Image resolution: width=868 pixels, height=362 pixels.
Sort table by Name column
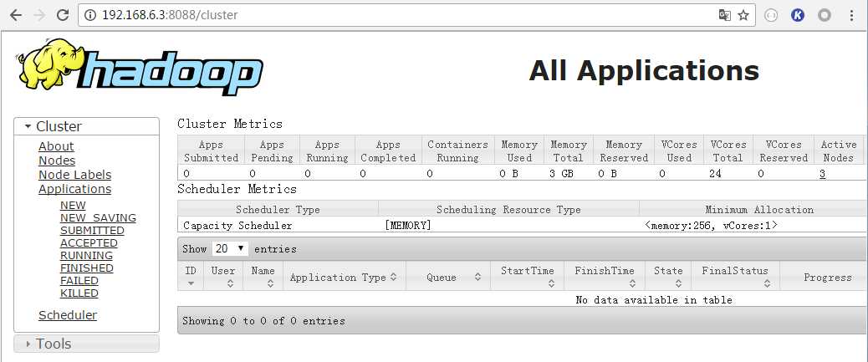tap(263, 276)
